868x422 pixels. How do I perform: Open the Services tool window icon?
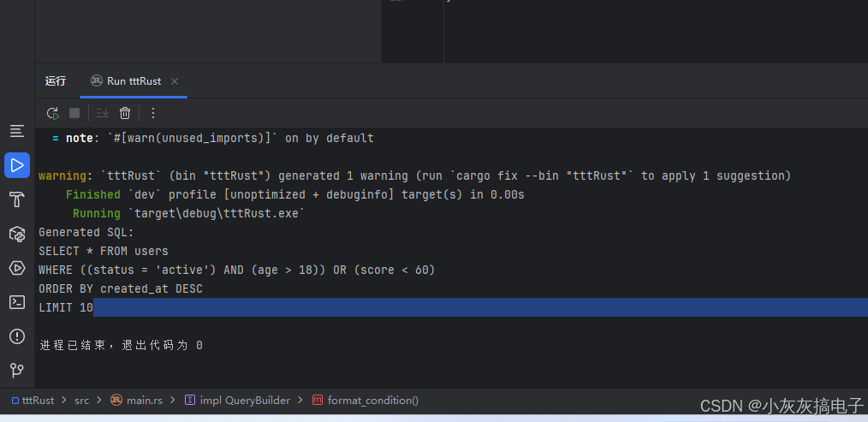17,268
